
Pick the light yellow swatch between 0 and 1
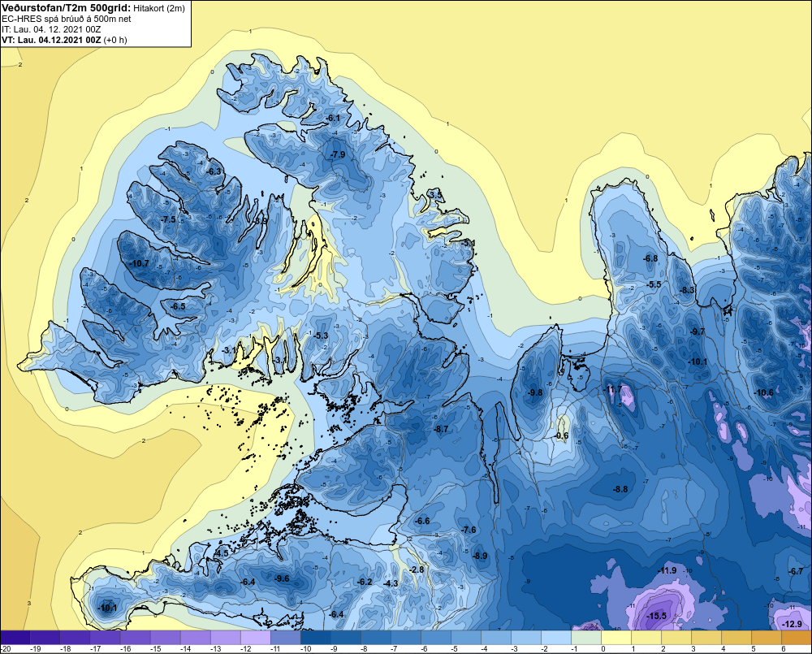pos(616,638)
